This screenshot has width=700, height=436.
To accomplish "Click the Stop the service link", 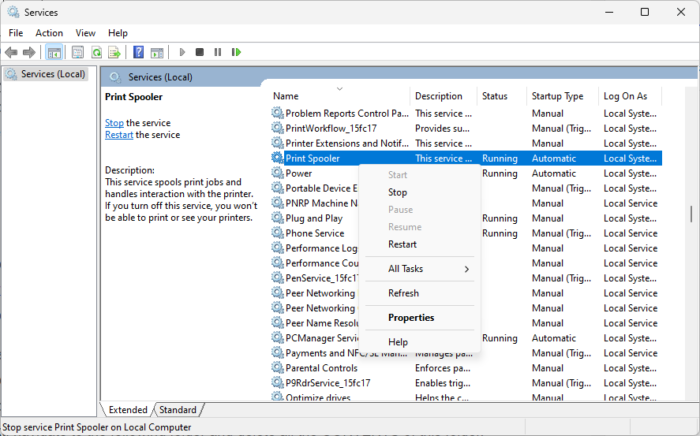I will (x=114, y=123).
